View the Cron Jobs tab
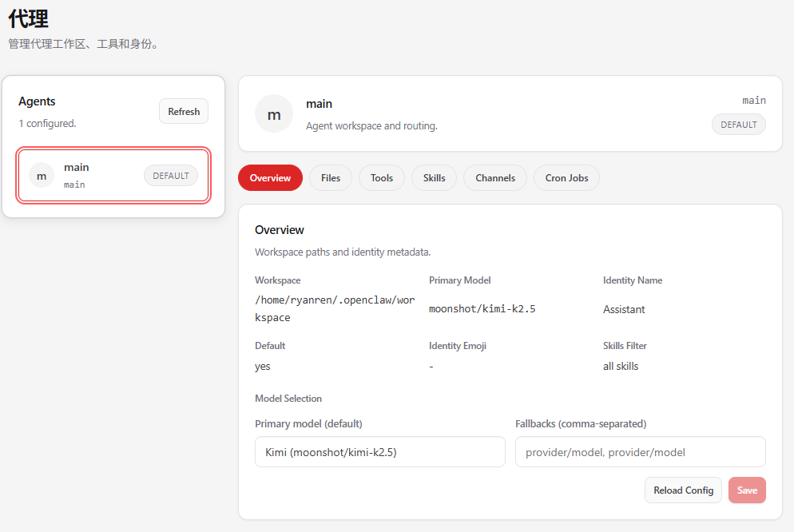The width and height of the screenshot is (794, 532). [x=566, y=178]
